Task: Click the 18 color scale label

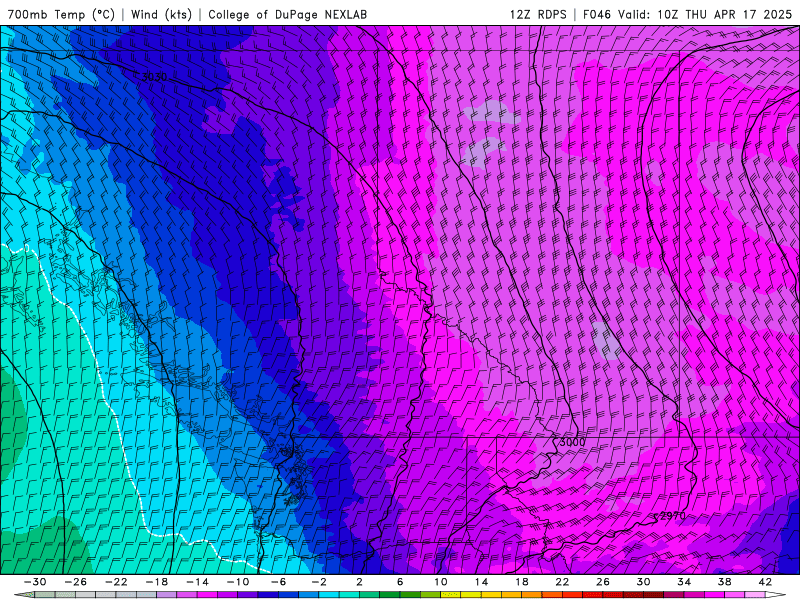Action: (x=522, y=582)
